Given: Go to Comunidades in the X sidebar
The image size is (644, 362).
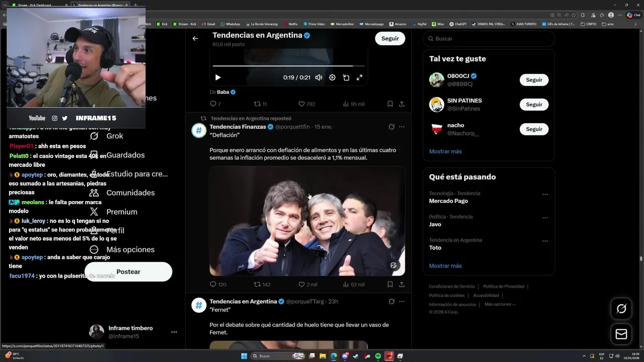Looking at the screenshot, I should (122, 193).
